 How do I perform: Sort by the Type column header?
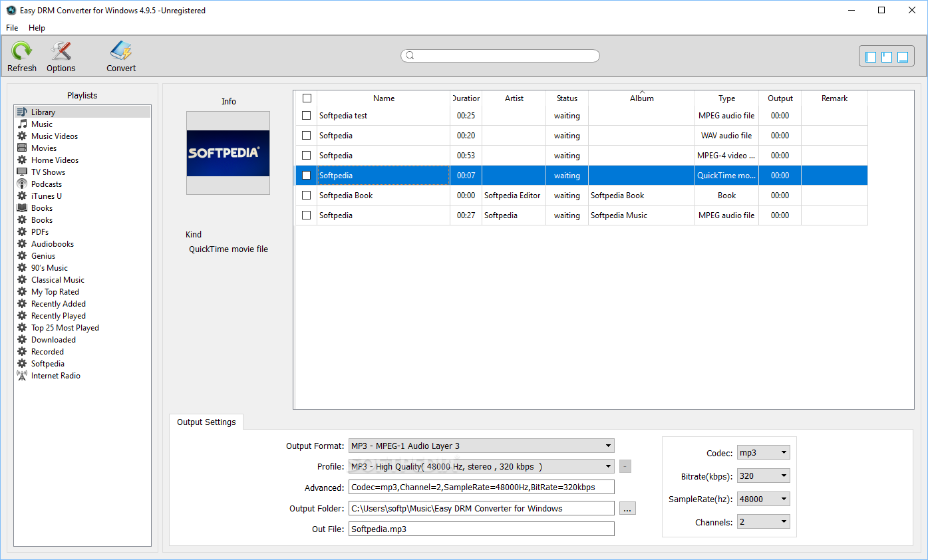point(727,98)
